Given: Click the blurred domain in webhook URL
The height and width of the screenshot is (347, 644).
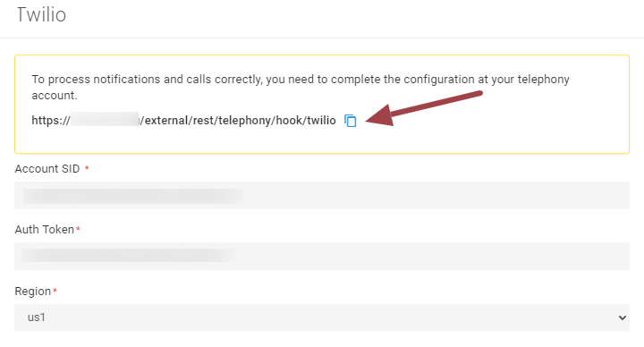Looking at the screenshot, I should click(105, 119).
